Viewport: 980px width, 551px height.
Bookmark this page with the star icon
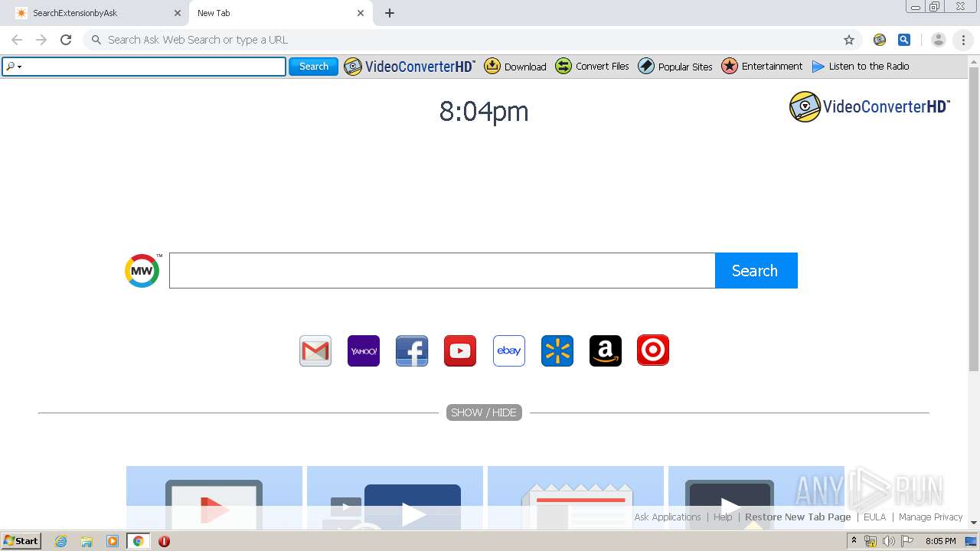tap(849, 40)
